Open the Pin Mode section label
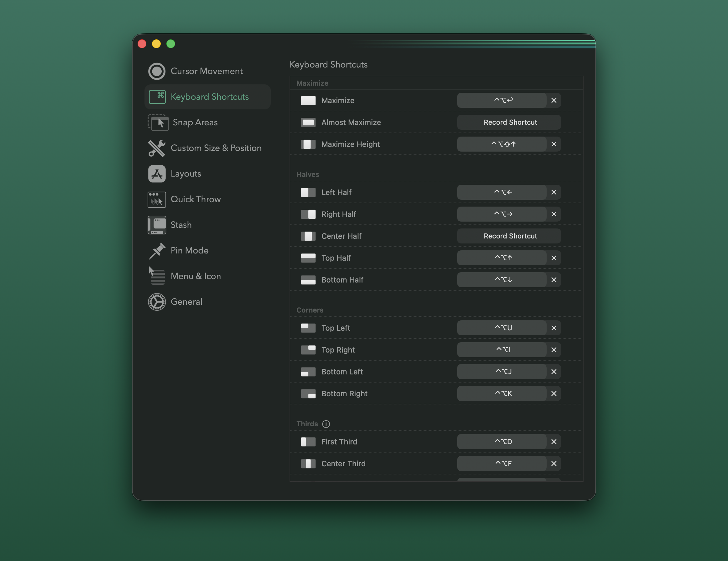Image resolution: width=728 pixels, height=561 pixels. pos(189,251)
